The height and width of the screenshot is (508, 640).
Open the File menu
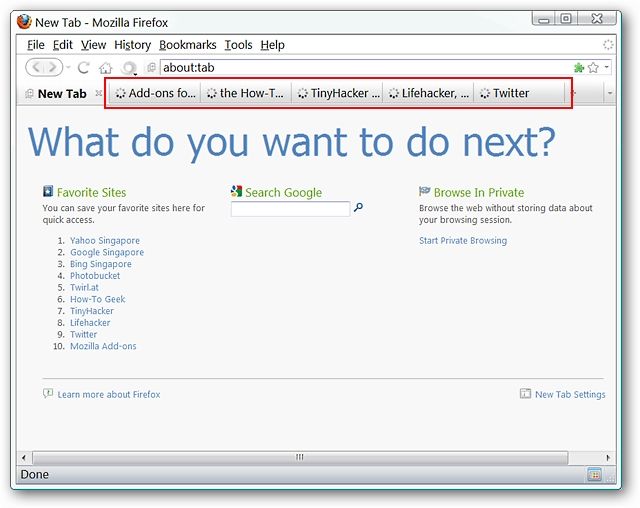[x=36, y=45]
